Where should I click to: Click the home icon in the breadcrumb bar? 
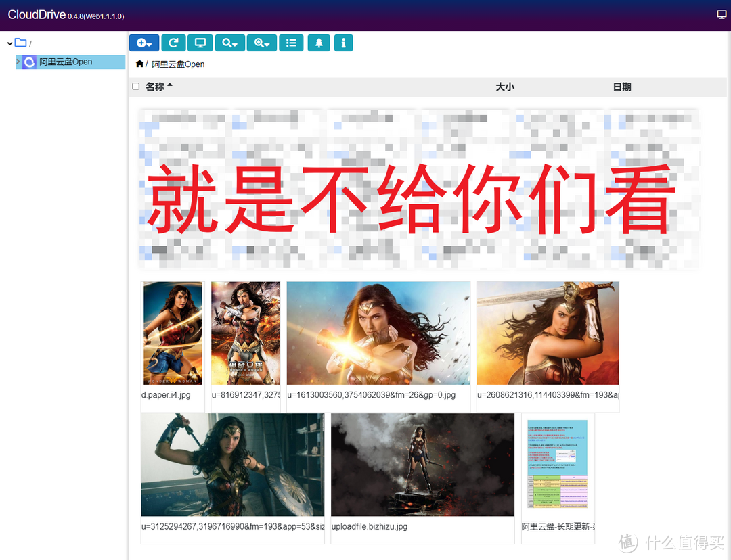[x=139, y=64]
